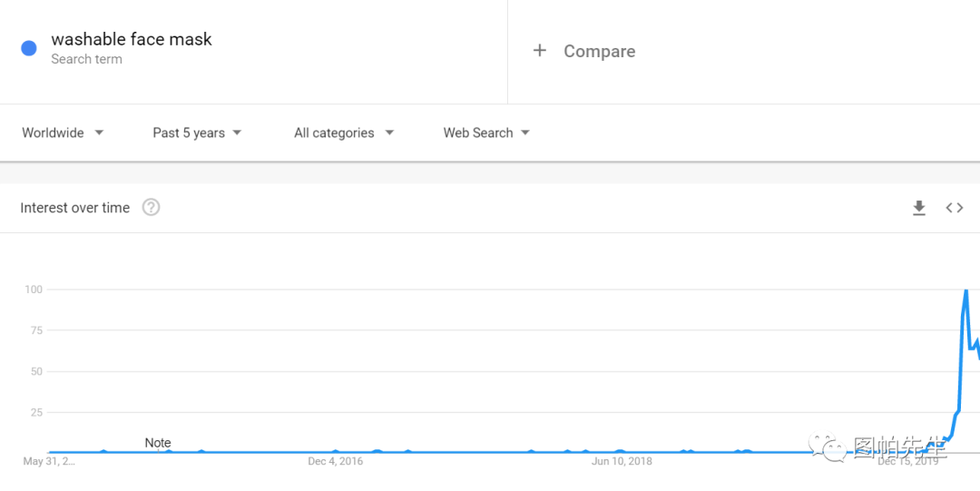Screen dimensions: 980x491
Task: Click the Search term subtitle text
Action: click(x=86, y=59)
